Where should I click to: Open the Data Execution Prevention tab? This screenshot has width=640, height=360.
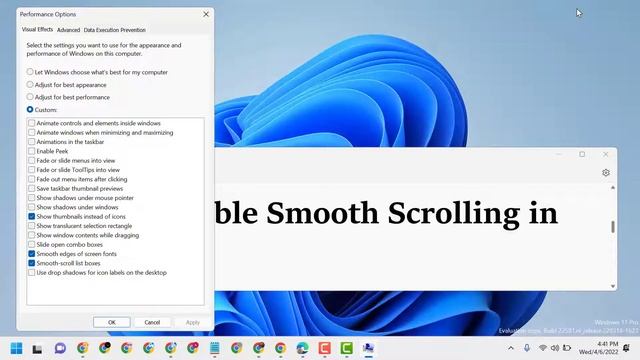pyautogui.click(x=114, y=30)
